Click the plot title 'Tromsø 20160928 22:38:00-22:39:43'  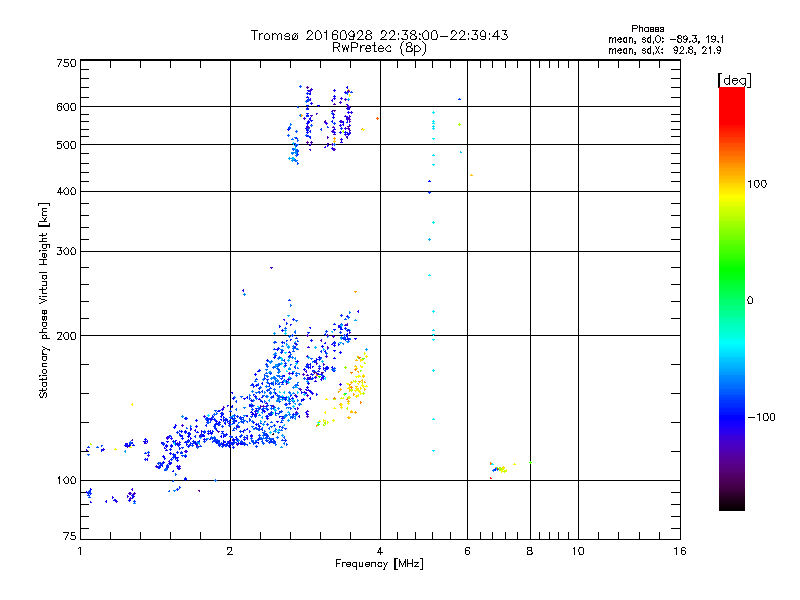click(x=379, y=35)
